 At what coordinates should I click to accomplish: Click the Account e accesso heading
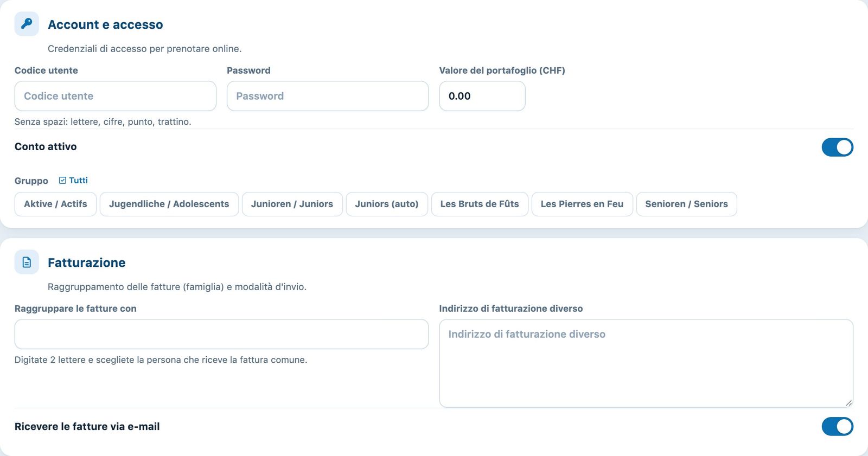tap(105, 24)
